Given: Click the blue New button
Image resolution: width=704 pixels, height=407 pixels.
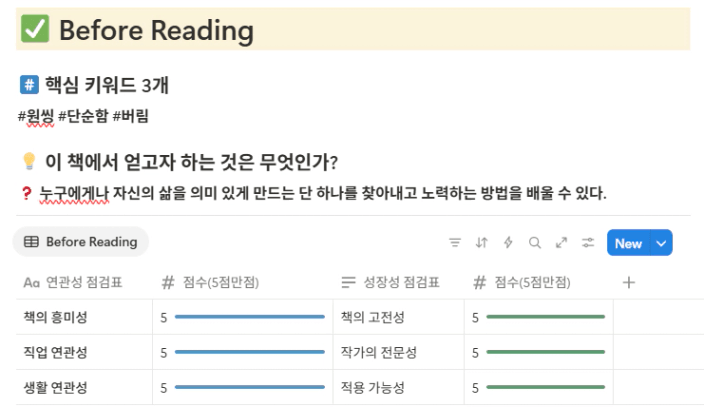Looking at the screenshot, I should [628, 243].
